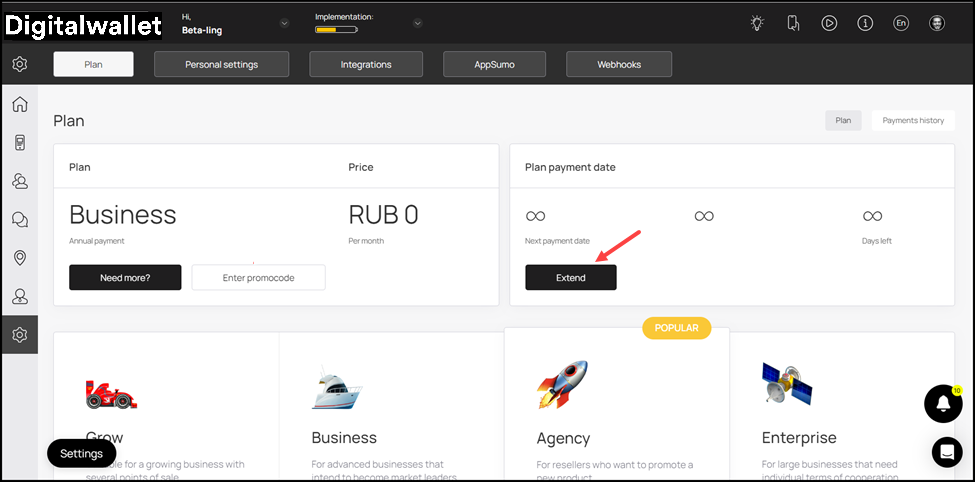
Task: Expand the Implementation progress dropdown
Action: (x=417, y=23)
